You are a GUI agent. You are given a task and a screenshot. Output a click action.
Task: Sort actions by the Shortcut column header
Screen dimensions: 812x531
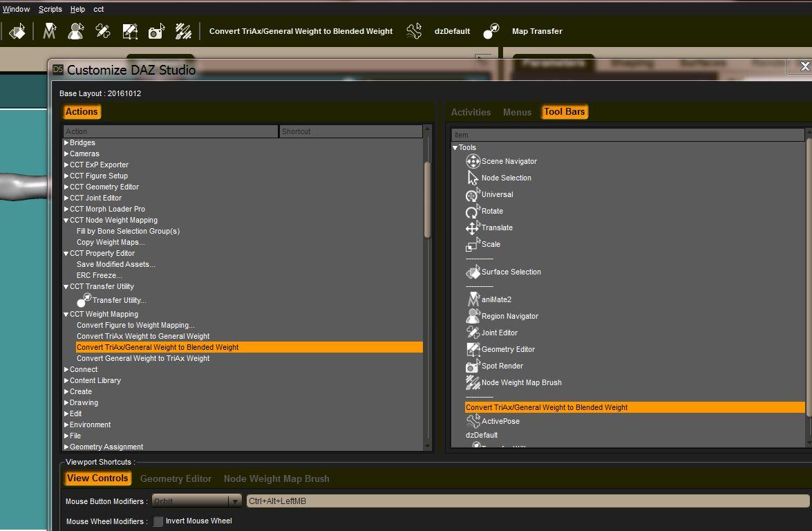tap(350, 131)
